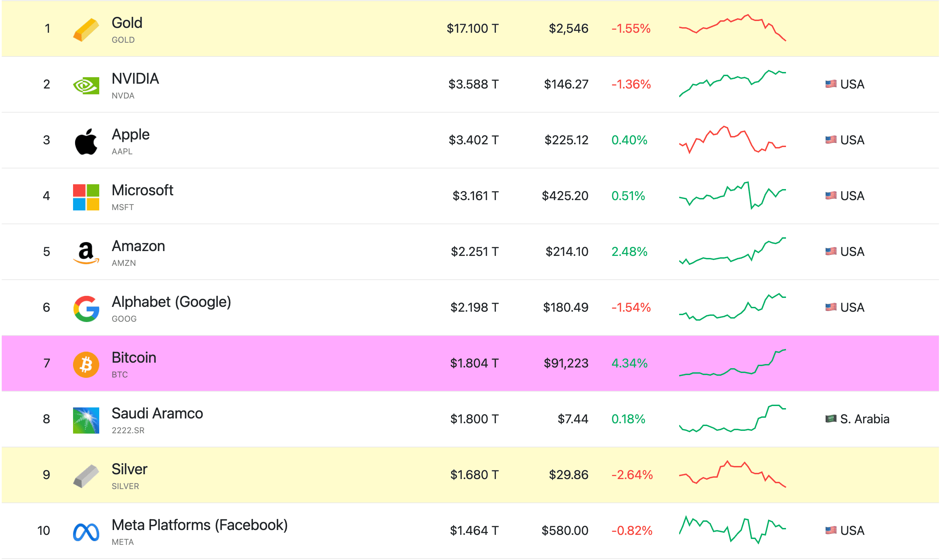
Task: Click the USA flag in Alphabet row
Action: click(831, 307)
